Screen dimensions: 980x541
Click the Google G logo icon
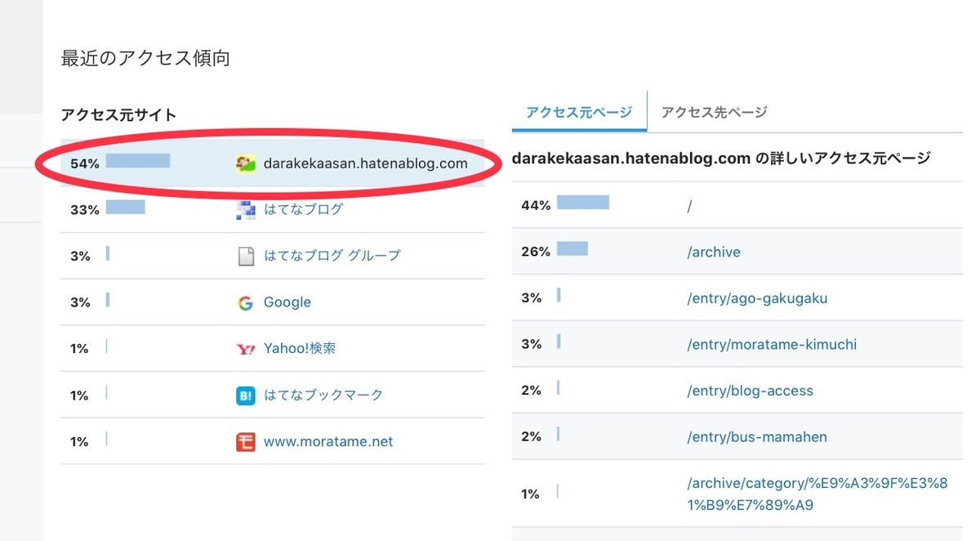[x=246, y=302]
